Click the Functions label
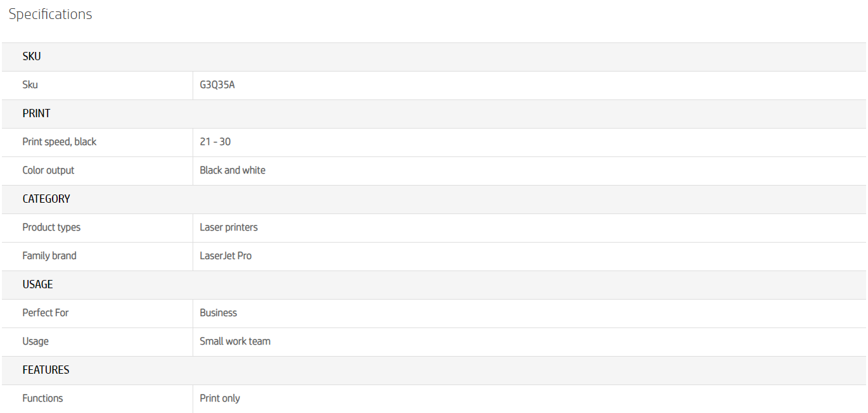The width and height of the screenshot is (868, 413). coord(42,398)
